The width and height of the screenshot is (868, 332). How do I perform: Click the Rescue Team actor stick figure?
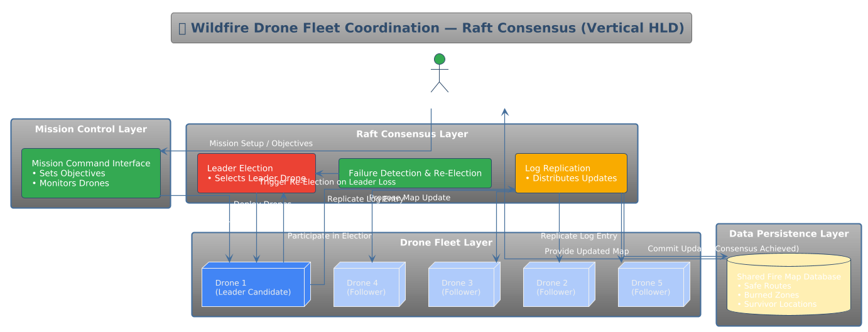coord(439,73)
